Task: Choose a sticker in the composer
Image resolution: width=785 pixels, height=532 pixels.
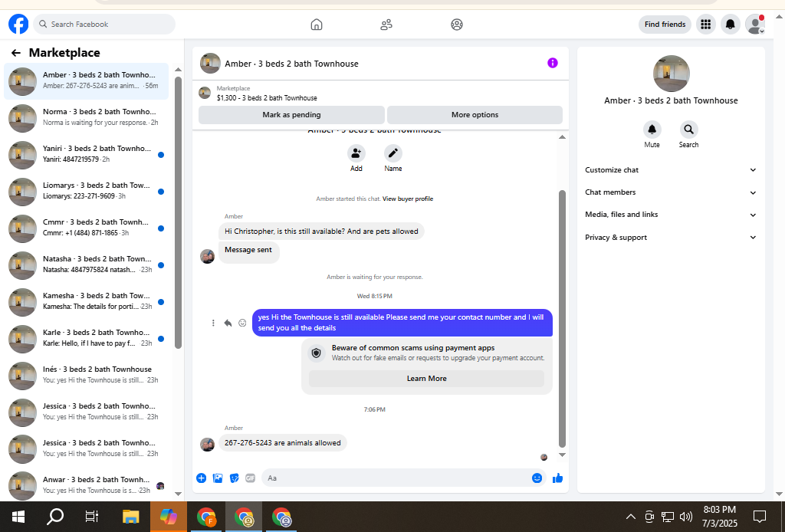Action: [235, 478]
